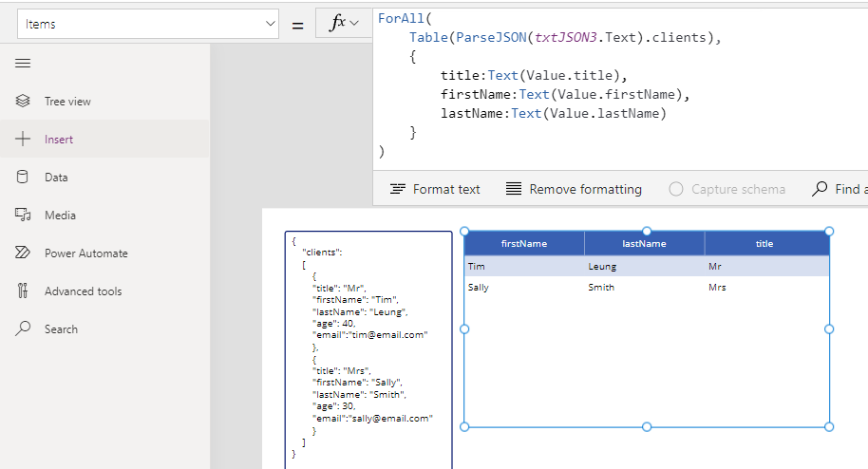Select the Tim Leung table row

click(646, 267)
